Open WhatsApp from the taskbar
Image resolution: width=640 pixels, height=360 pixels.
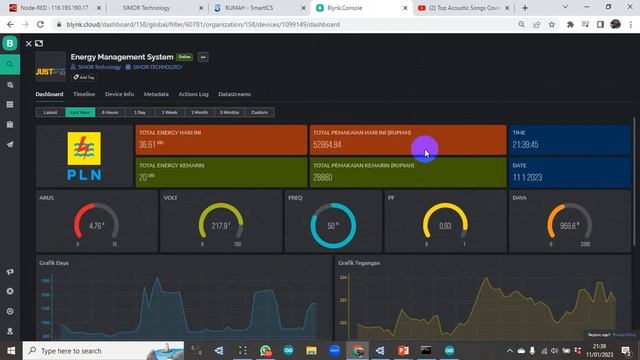265,351
